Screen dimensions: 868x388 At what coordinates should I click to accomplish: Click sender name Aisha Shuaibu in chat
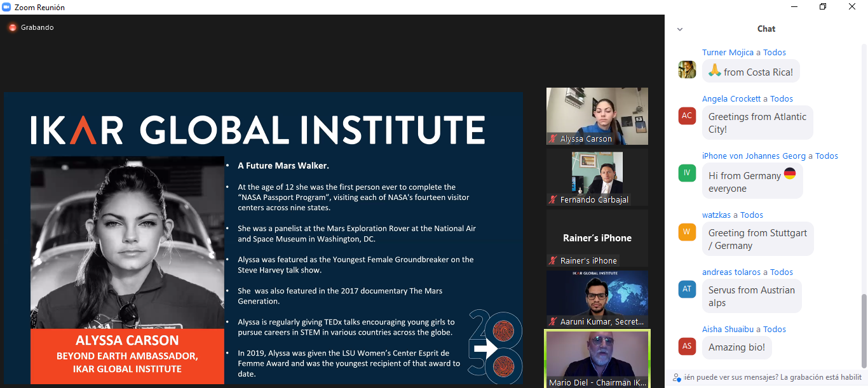[x=728, y=330]
